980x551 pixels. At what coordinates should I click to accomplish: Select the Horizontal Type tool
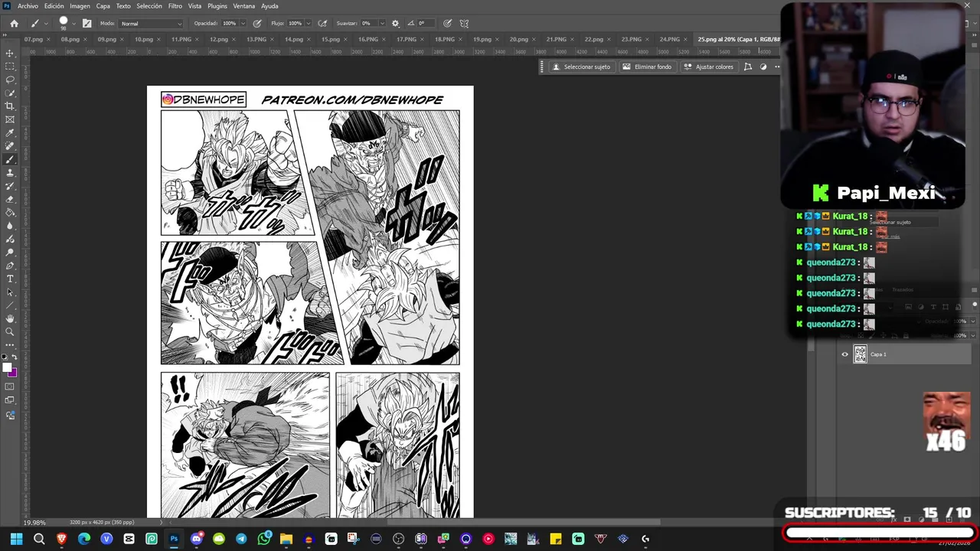[x=10, y=279]
